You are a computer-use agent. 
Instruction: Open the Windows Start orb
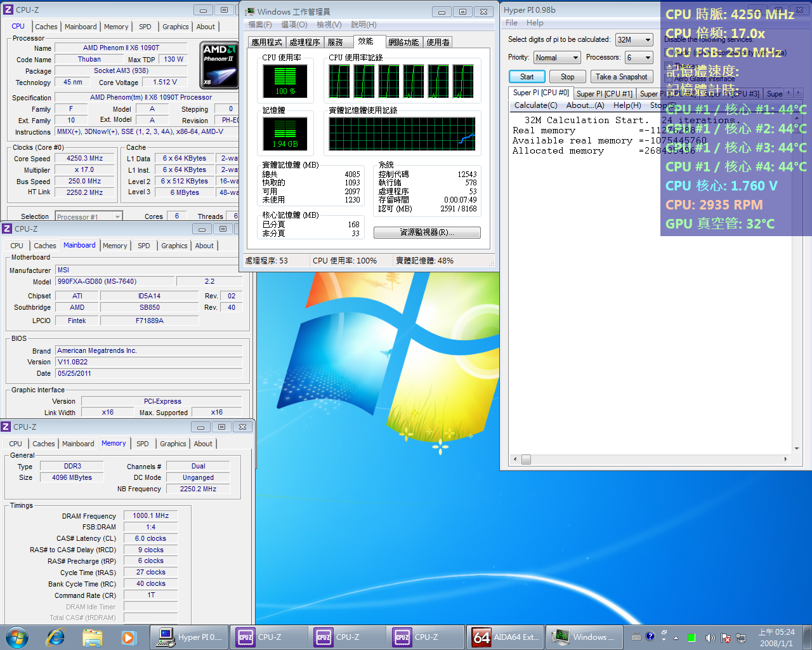coord(17,637)
